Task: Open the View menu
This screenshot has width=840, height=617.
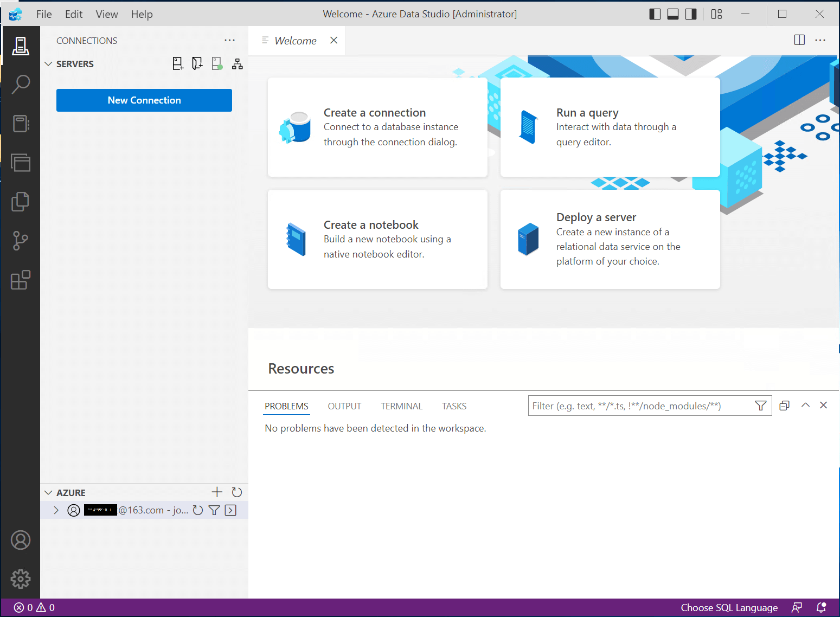Action: [107, 14]
